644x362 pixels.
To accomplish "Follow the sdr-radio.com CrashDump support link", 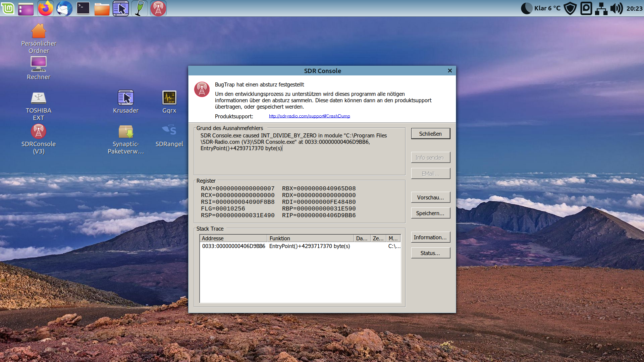I will tap(309, 116).
